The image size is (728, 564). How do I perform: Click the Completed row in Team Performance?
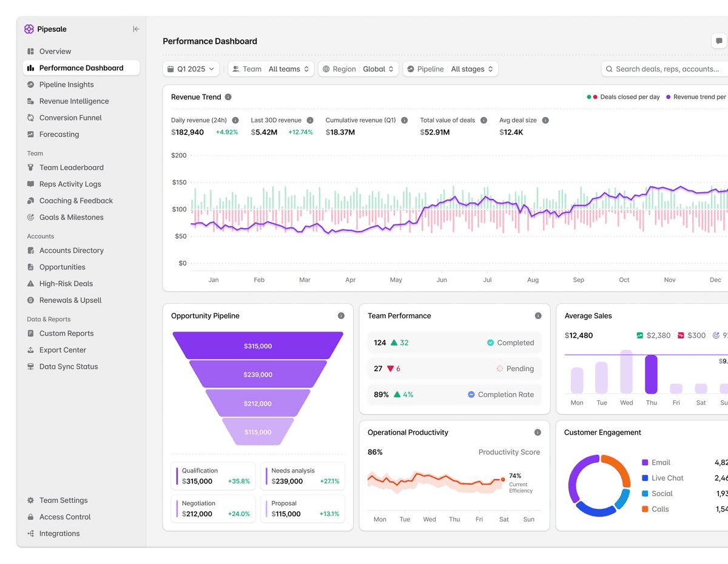click(x=454, y=343)
